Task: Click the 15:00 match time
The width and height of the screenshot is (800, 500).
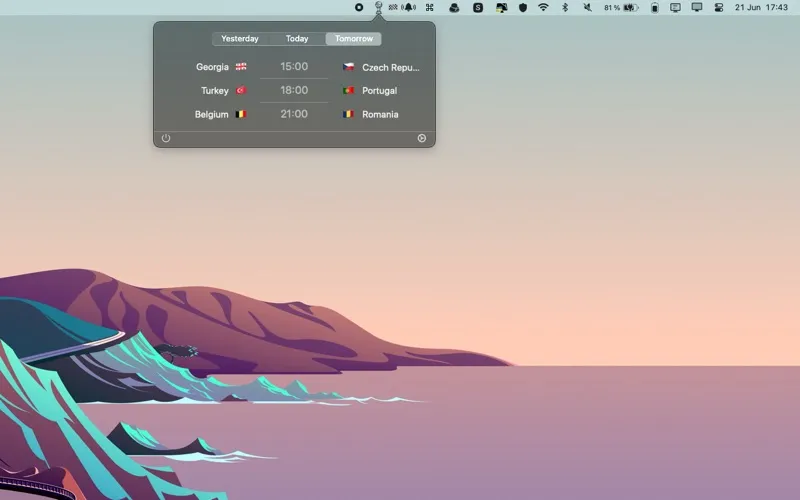Action: point(294,66)
